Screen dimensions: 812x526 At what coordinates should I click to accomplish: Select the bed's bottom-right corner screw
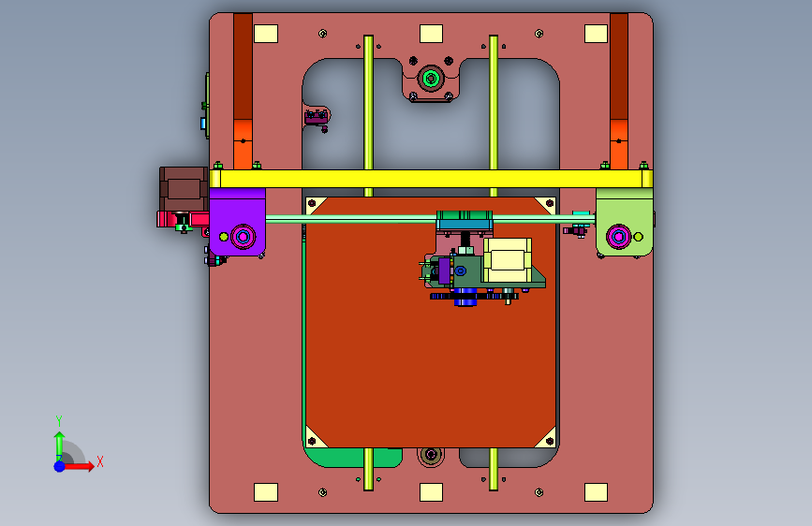coord(550,441)
